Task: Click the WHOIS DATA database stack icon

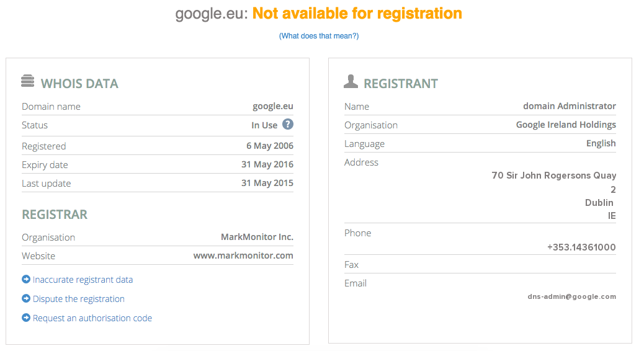Action: [x=27, y=81]
